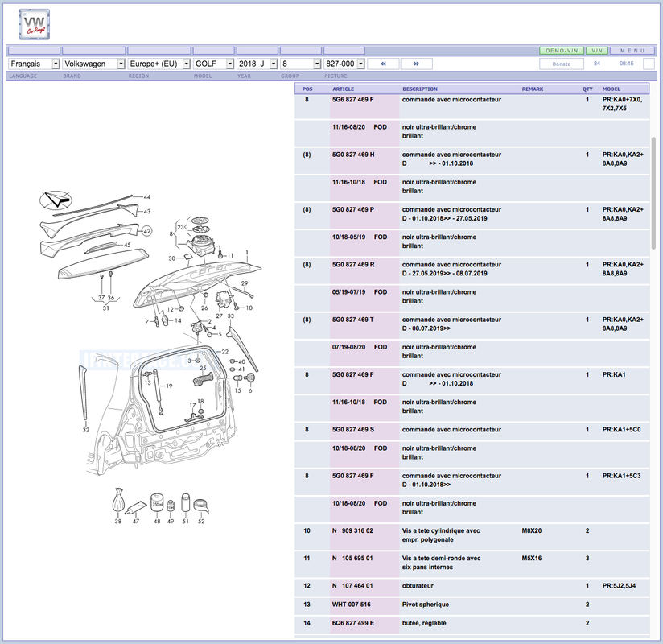Click the parts list vertical scrollbar
Viewport: 663px width, 644px height.
(653, 192)
